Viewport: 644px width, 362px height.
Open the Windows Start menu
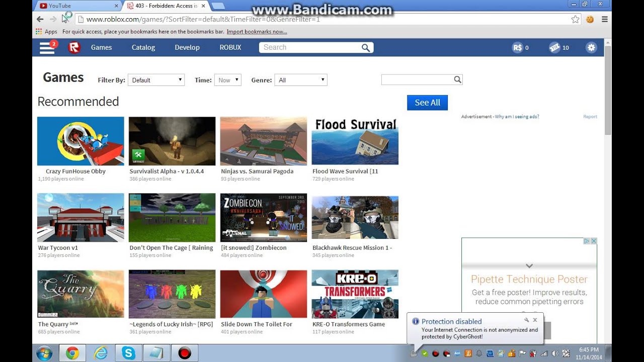pos(44,353)
